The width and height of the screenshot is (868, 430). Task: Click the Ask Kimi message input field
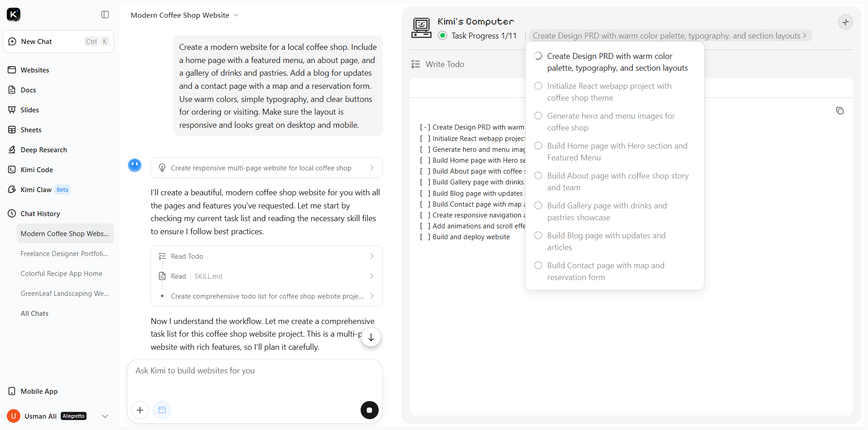coord(255,371)
